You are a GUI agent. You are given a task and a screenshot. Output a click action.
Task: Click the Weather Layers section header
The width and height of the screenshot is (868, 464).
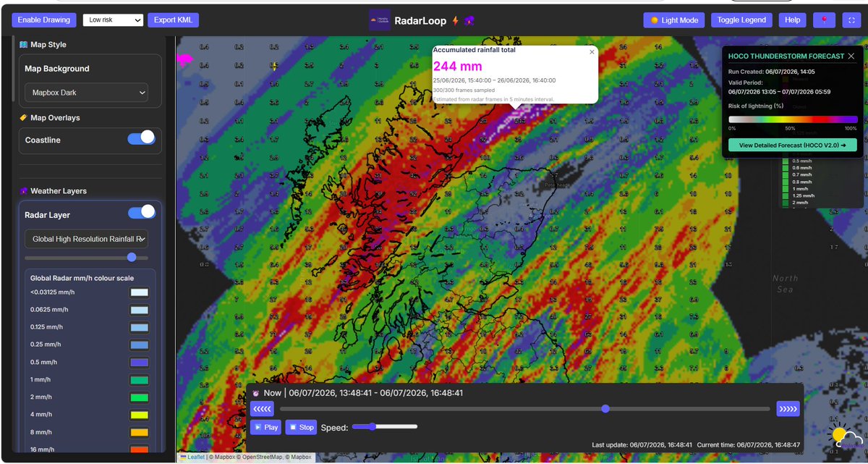pos(53,191)
